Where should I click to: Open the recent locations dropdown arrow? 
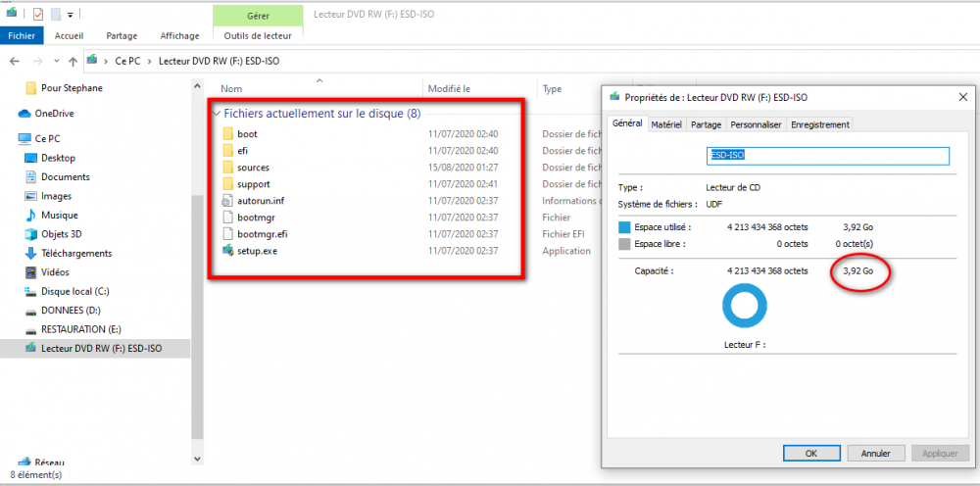tap(56, 61)
